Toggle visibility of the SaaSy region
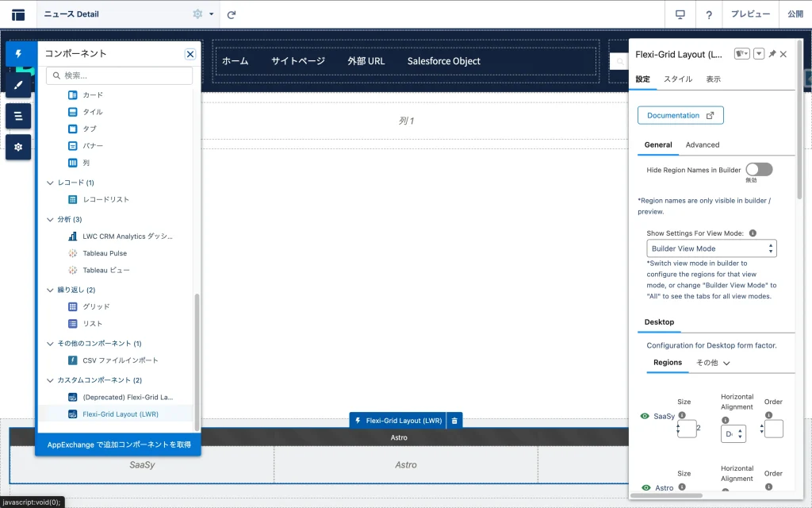 (645, 416)
